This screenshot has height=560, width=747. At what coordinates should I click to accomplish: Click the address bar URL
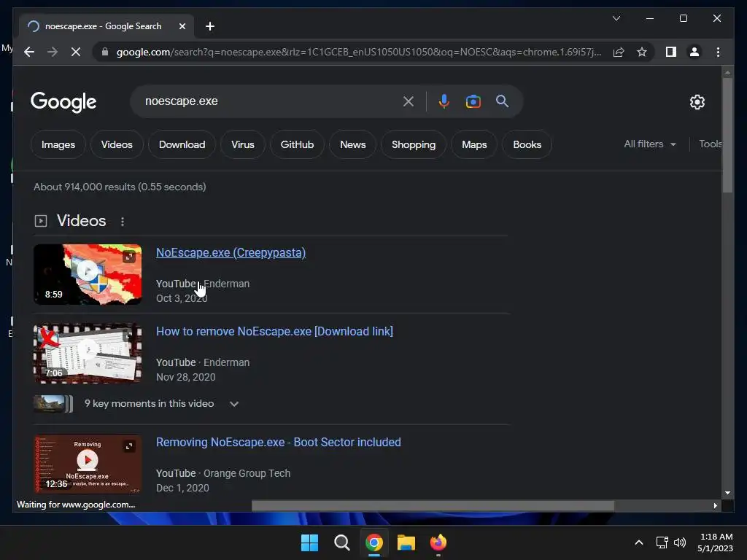pos(358,52)
